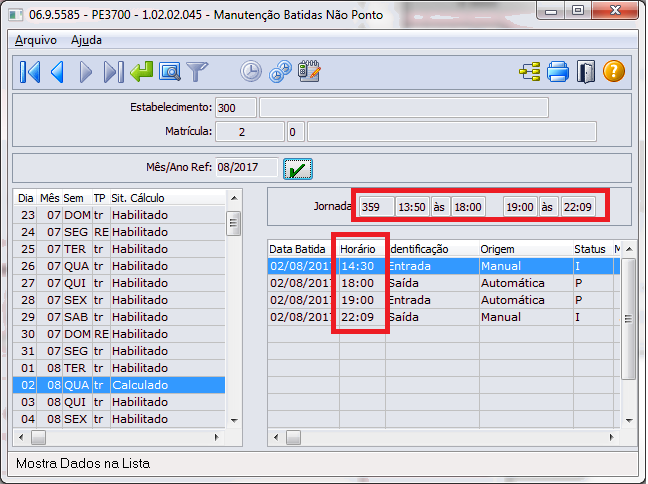Click the Mês/Ano Ref field 08/2017

[247, 167]
